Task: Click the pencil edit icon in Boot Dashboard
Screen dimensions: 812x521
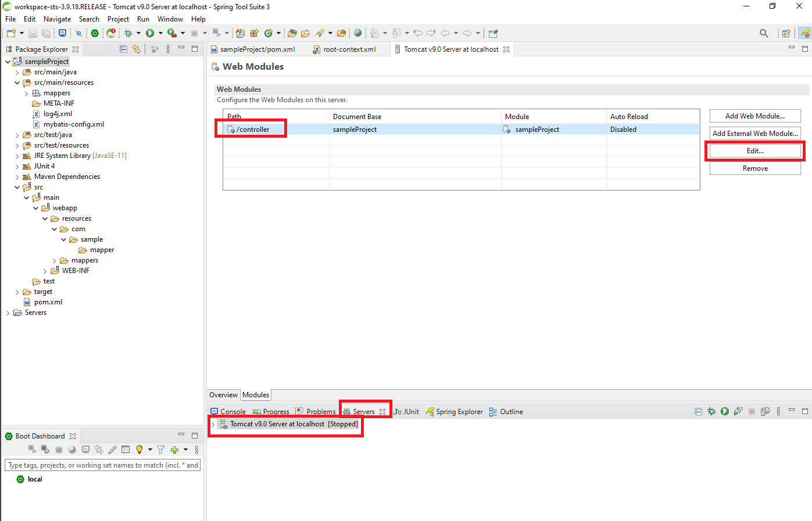Action: [112, 450]
